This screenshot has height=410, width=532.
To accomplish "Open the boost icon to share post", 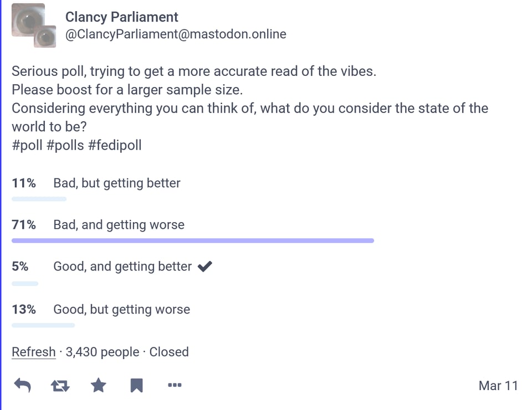I will tap(60, 385).
